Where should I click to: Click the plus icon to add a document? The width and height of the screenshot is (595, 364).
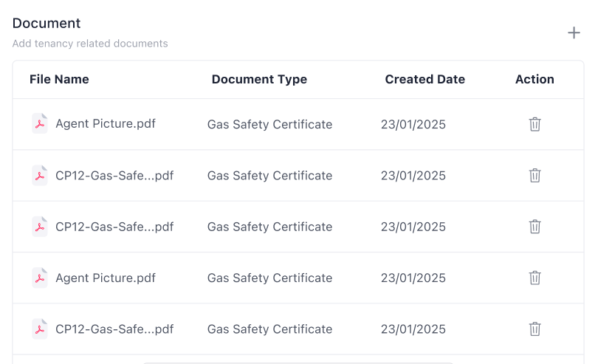pyautogui.click(x=574, y=33)
